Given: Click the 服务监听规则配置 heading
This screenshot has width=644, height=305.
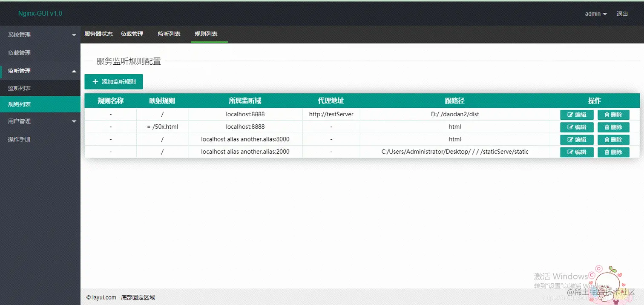Looking at the screenshot, I should (x=129, y=61).
